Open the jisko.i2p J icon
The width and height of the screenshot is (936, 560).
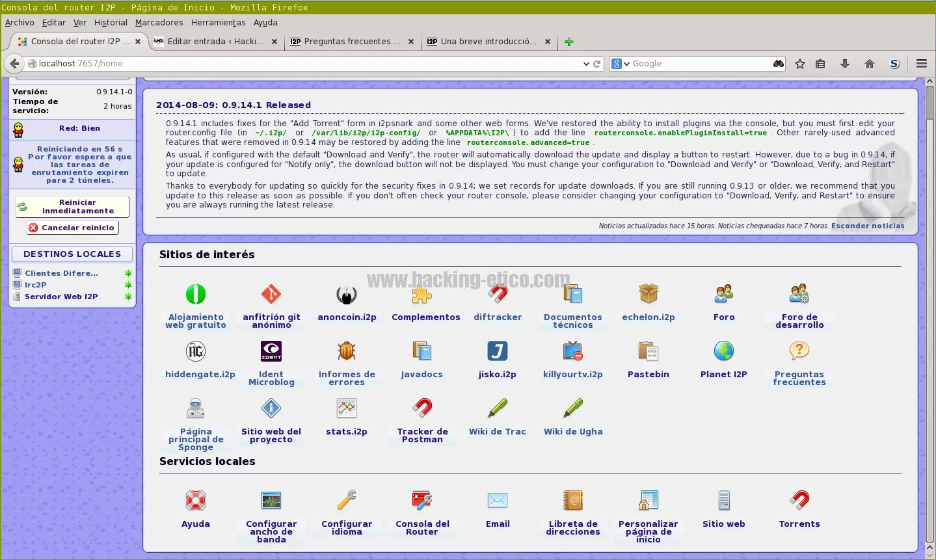[x=498, y=351]
